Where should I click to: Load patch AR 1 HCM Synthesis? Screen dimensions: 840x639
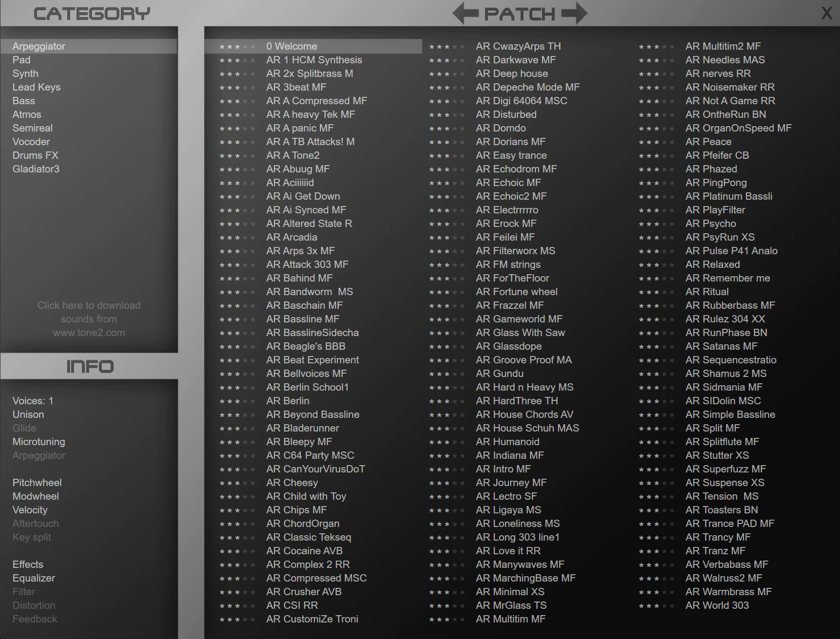pyautogui.click(x=314, y=60)
